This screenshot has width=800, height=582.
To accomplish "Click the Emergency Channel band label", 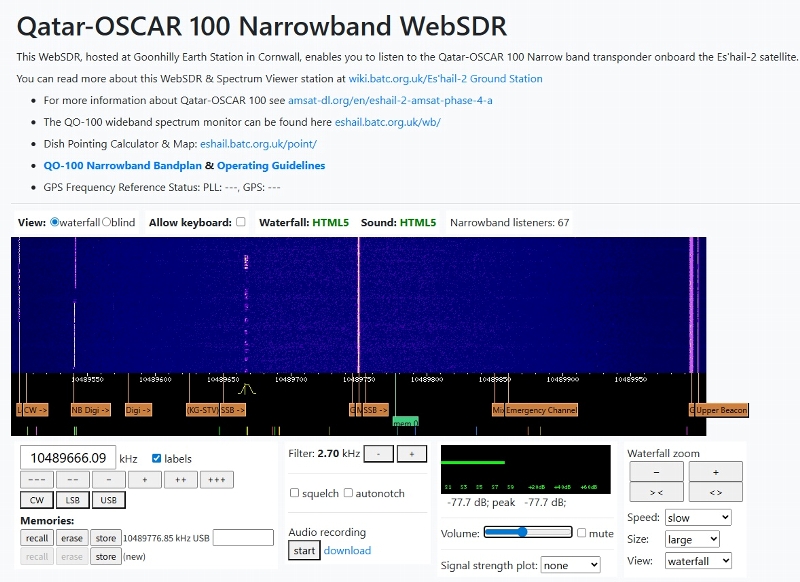I will (x=541, y=410).
